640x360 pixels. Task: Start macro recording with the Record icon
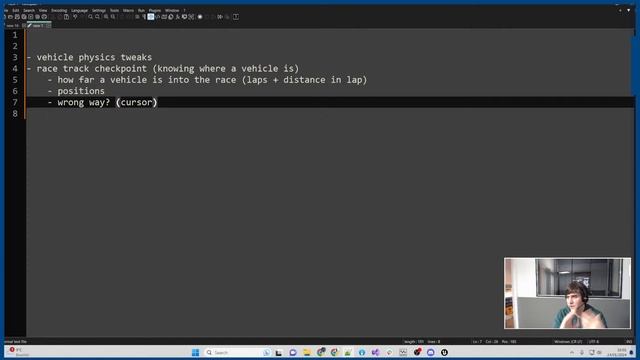click(x=200, y=17)
